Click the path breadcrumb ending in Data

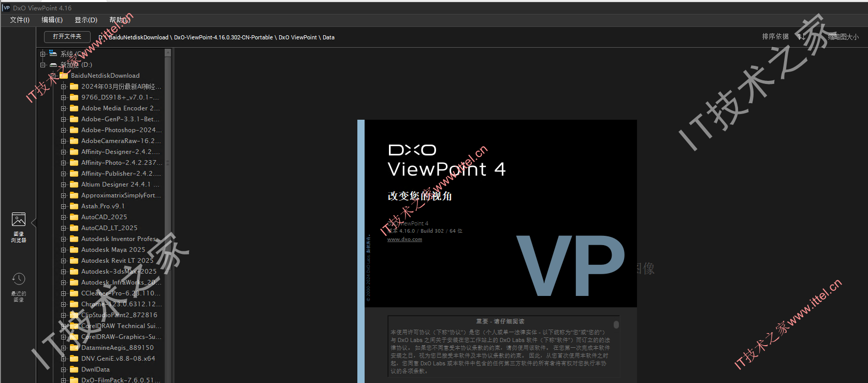[217, 37]
